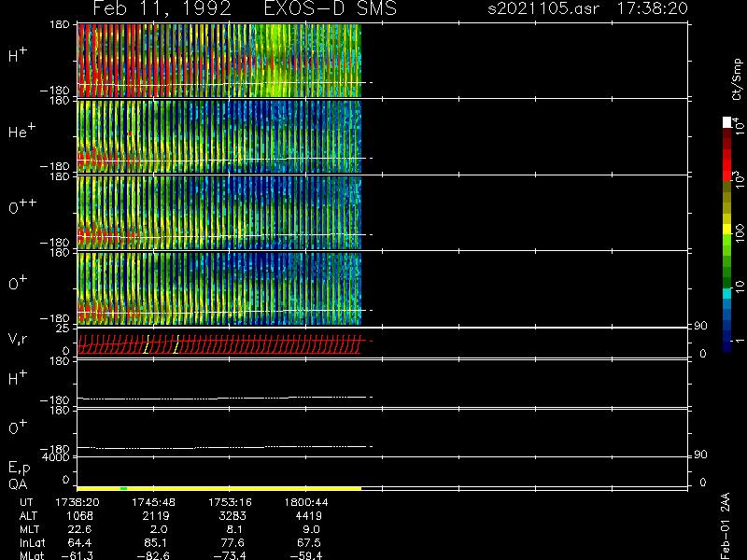Select the InLat value '77.6'
The image size is (747, 560).
tap(232, 543)
